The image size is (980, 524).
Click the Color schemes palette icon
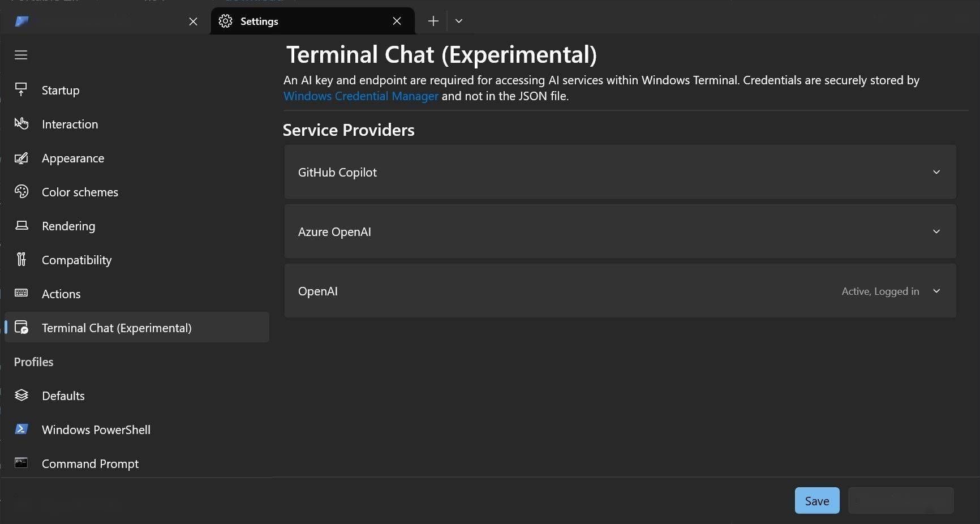21,192
